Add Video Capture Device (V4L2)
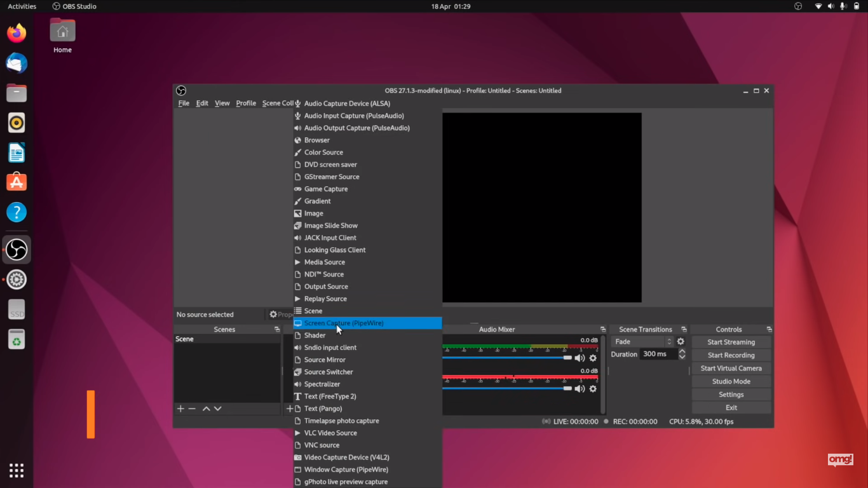868x488 pixels. 367,457
